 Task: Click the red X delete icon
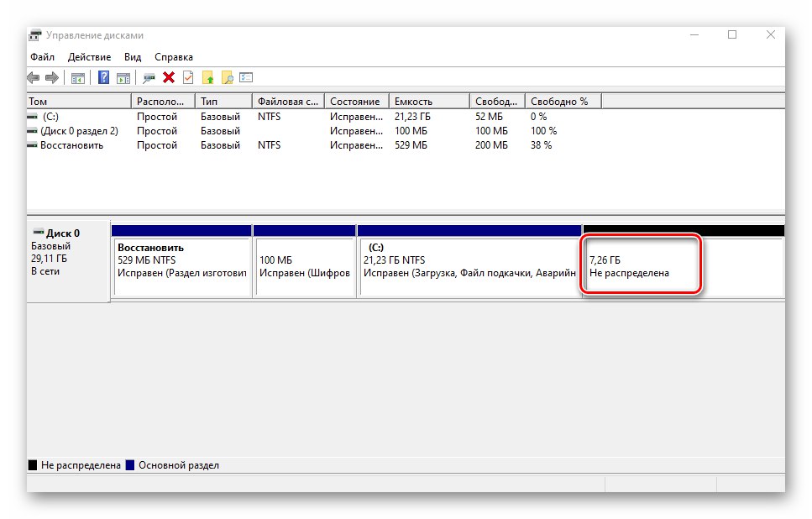point(168,78)
